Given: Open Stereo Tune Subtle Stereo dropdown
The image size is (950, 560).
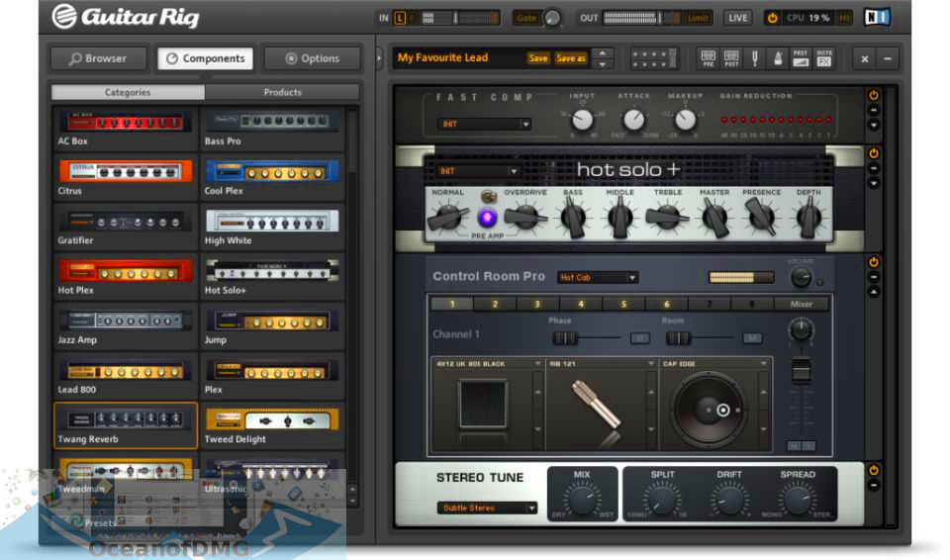Looking at the screenshot, I should 487,508.
